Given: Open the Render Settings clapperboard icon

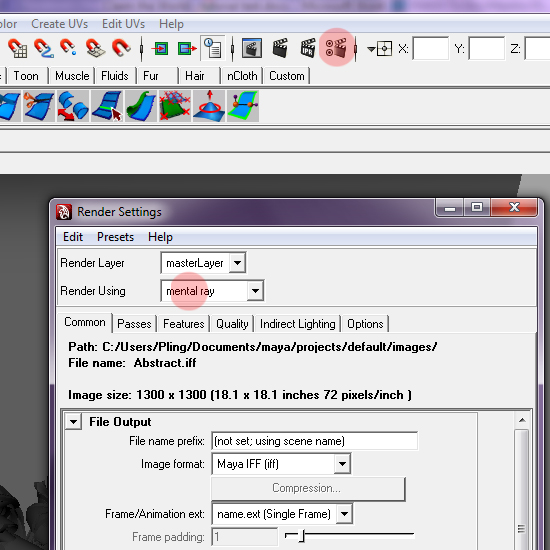Looking at the screenshot, I should tap(336, 48).
